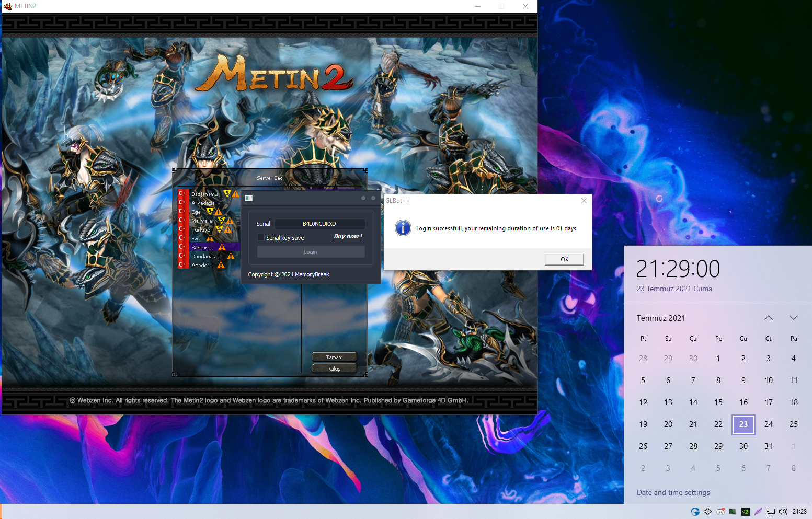The width and height of the screenshot is (812, 519).
Task: Click the Çıkış button
Action: pyautogui.click(x=335, y=368)
